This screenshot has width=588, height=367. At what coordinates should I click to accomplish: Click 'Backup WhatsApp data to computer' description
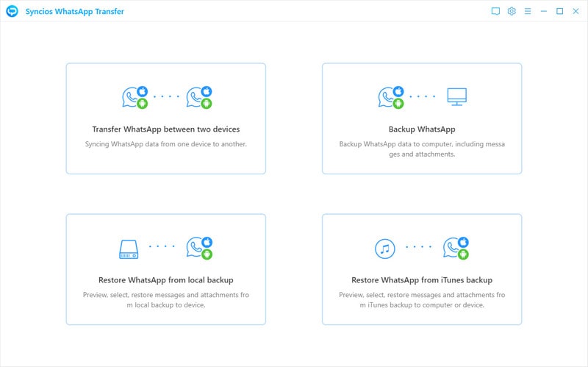pos(422,149)
